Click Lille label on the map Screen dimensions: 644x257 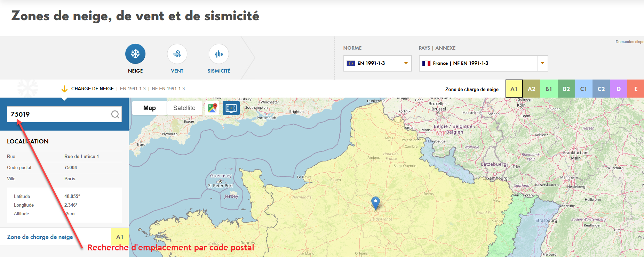(398, 120)
